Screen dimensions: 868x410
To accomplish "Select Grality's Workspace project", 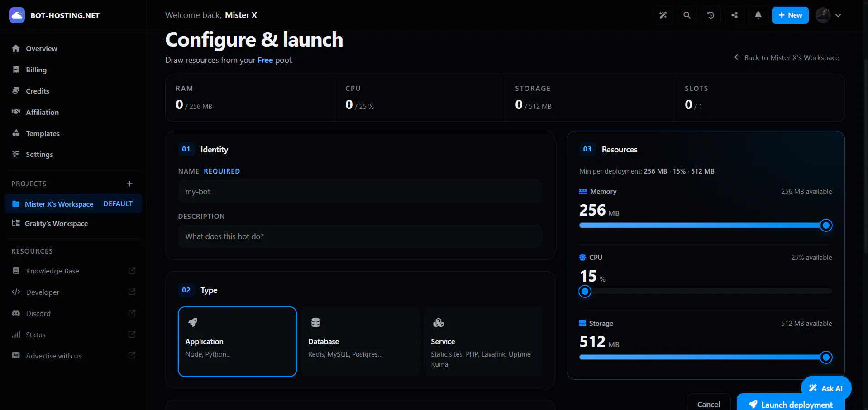I will click(x=73, y=223).
